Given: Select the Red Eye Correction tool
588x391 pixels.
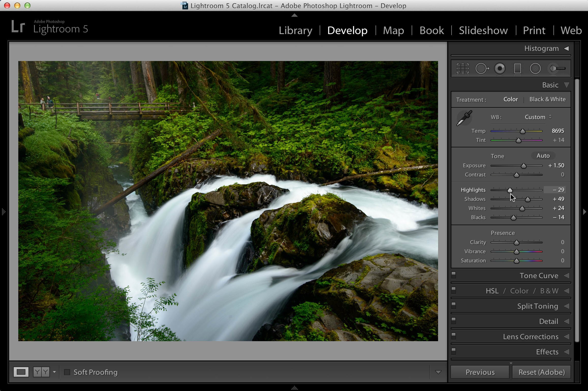Looking at the screenshot, I should (x=500, y=68).
